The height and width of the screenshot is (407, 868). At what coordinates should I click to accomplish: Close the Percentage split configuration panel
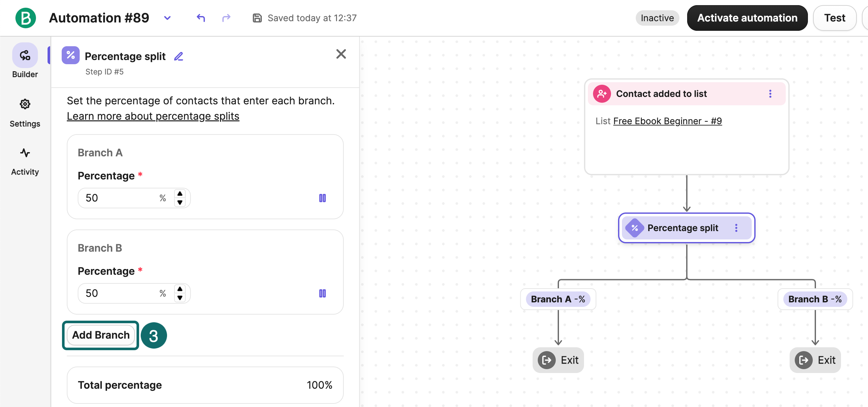(x=341, y=54)
